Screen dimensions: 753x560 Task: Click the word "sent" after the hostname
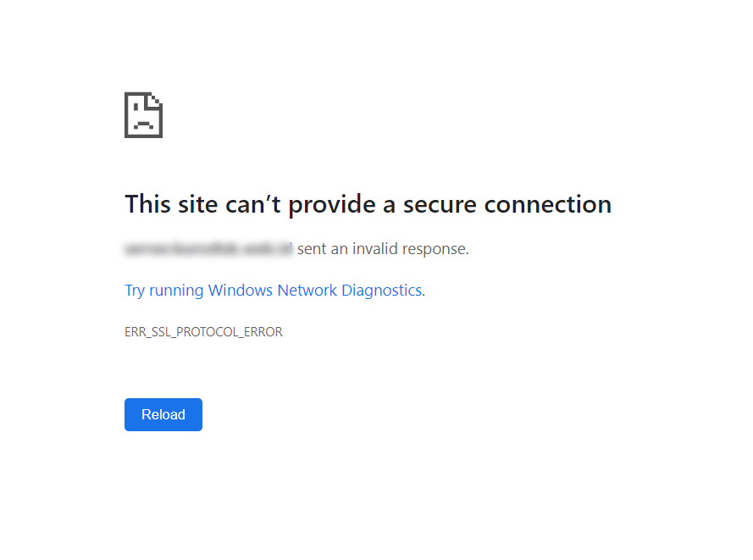click(311, 249)
